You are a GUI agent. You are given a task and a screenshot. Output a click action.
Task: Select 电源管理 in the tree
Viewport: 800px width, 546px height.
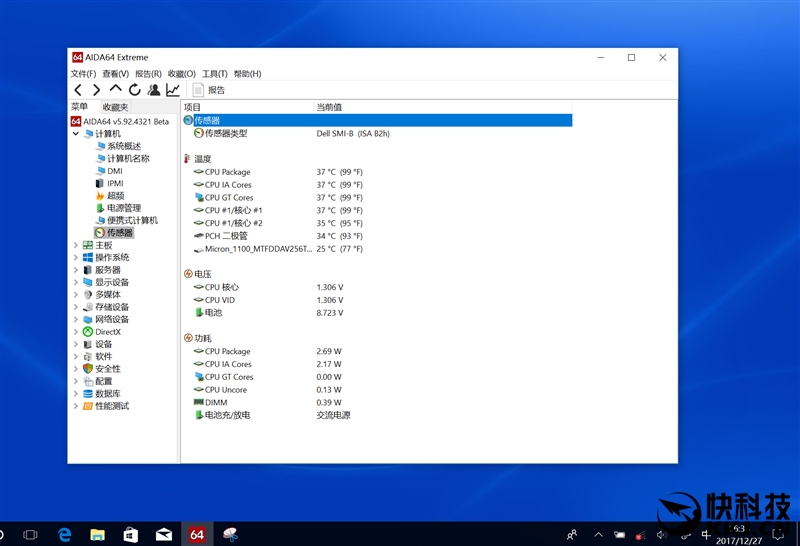click(118, 208)
